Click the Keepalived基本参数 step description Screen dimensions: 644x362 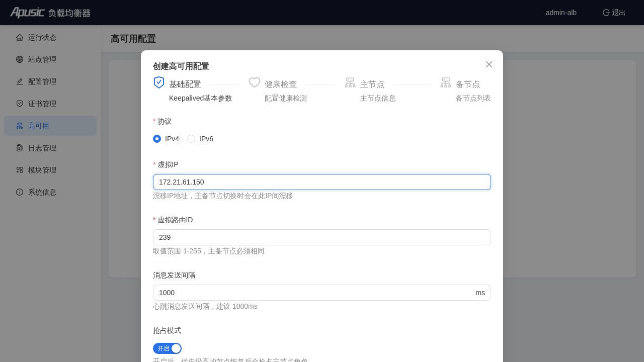coord(201,98)
